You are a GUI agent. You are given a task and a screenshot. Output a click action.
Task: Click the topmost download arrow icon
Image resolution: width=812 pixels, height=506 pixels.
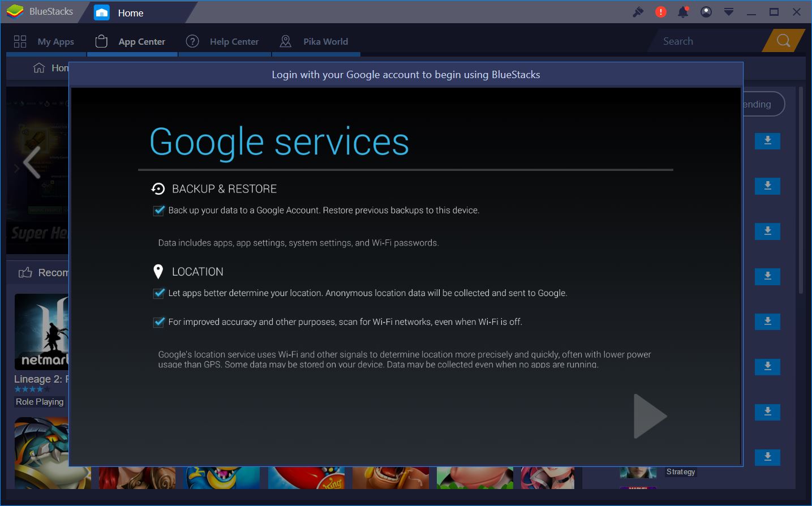pos(767,141)
